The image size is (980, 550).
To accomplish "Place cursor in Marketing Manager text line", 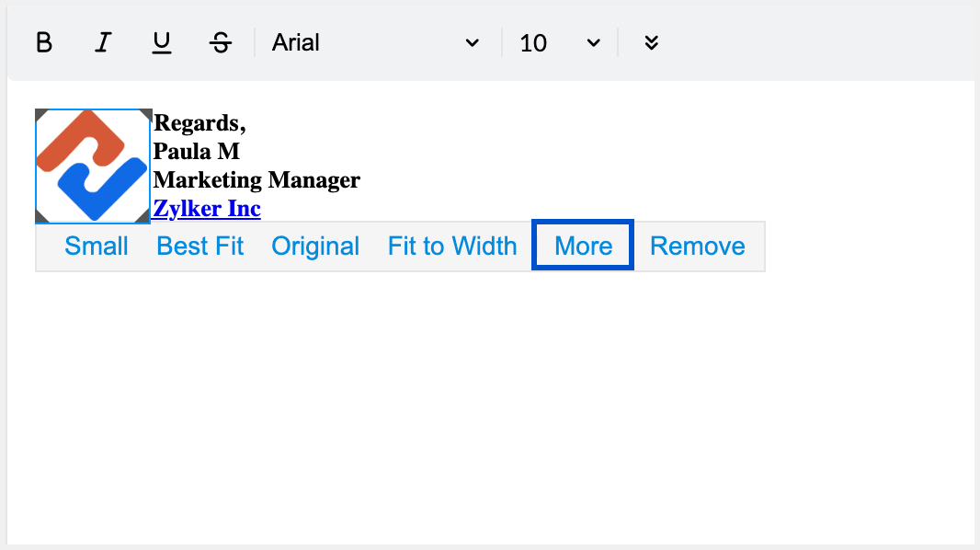I will coord(256,180).
